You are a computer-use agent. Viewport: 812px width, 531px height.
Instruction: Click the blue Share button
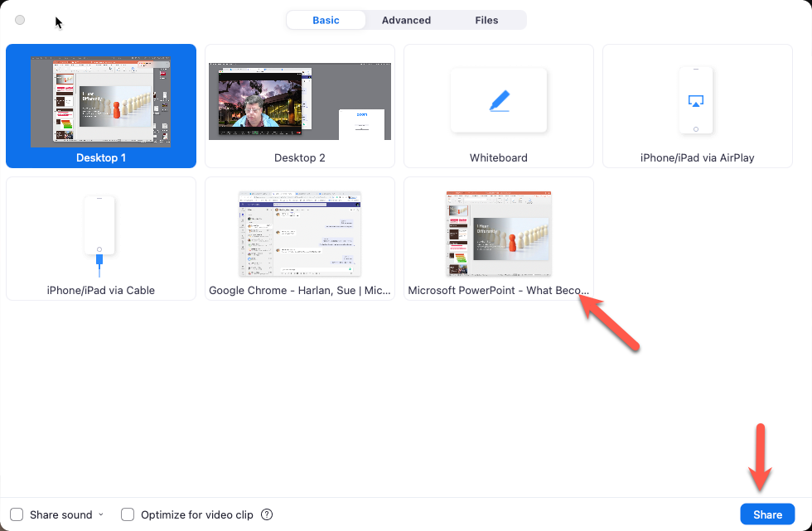click(x=767, y=514)
